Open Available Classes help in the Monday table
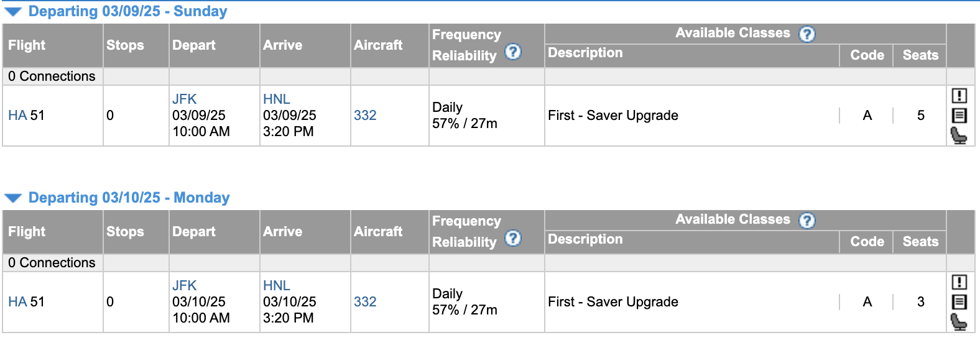 (x=807, y=221)
